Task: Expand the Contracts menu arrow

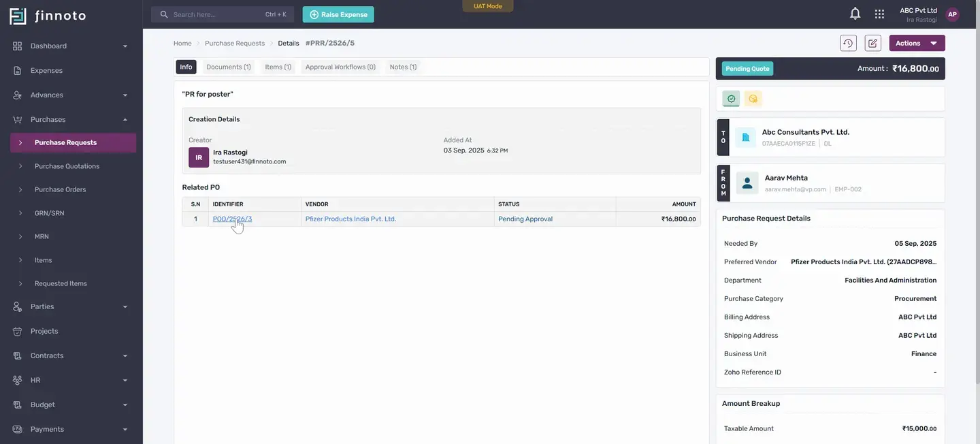Action: click(125, 356)
